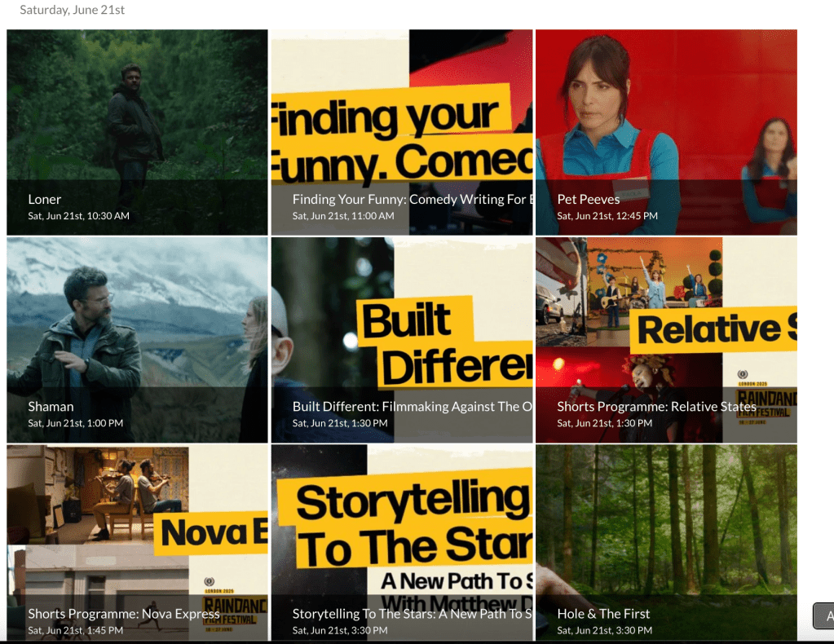Click 'Hole & The First' title
Viewport: 834px width, 644px height.
[x=603, y=614]
